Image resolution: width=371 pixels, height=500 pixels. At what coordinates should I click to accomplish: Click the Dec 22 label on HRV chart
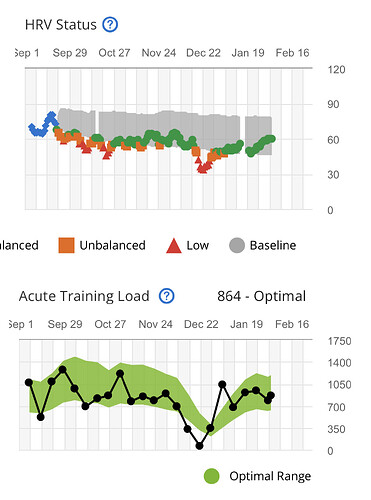click(x=203, y=53)
